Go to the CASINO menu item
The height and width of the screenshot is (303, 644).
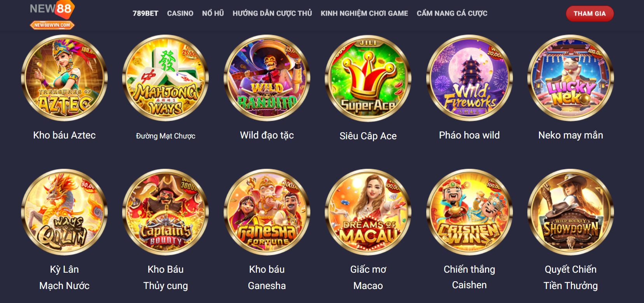180,13
